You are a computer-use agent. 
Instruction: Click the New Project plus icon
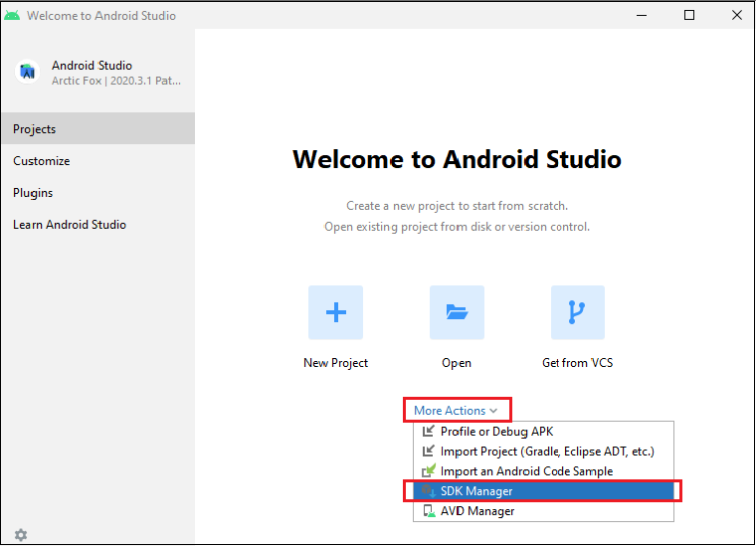335,312
